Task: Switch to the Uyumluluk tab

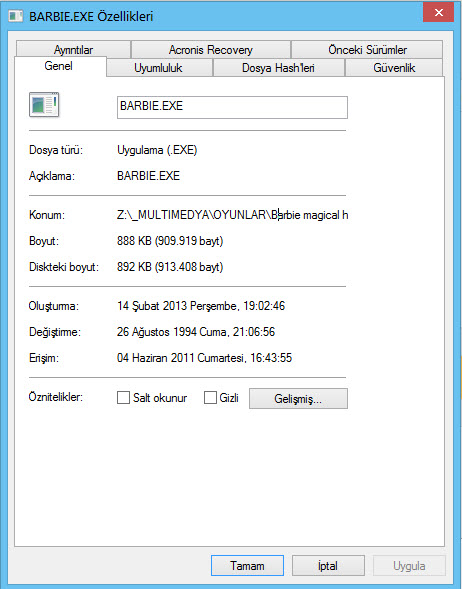Action: 159,68
